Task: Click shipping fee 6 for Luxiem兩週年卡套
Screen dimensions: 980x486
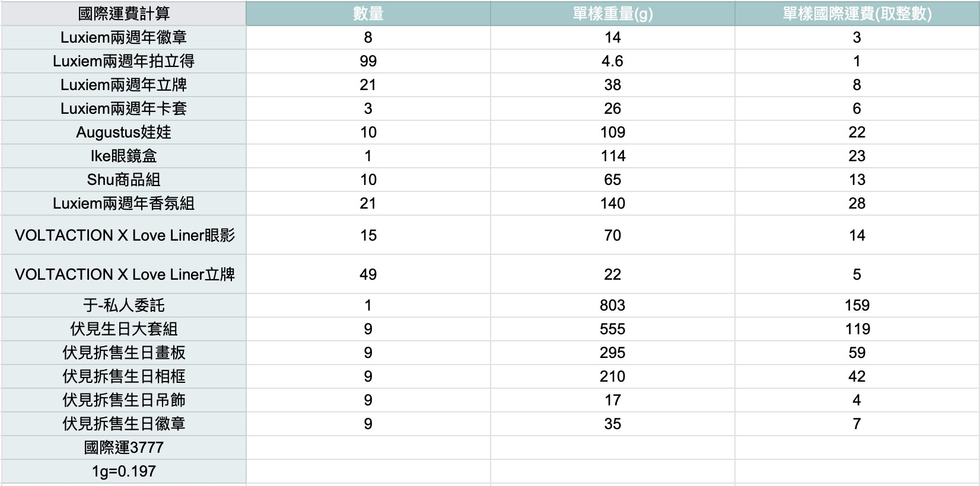Action: coord(857,108)
